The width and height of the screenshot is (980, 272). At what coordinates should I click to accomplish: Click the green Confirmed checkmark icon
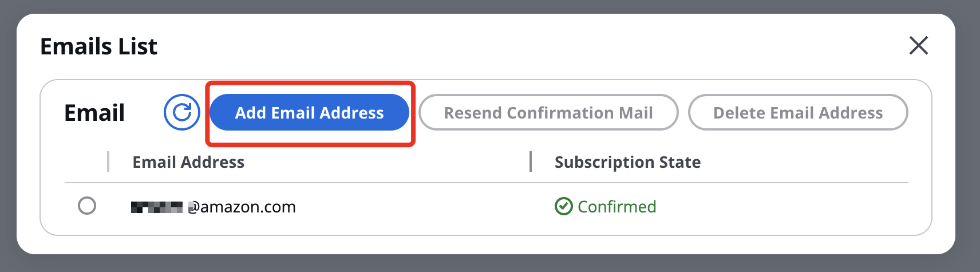pyautogui.click(x=564, y=206)
